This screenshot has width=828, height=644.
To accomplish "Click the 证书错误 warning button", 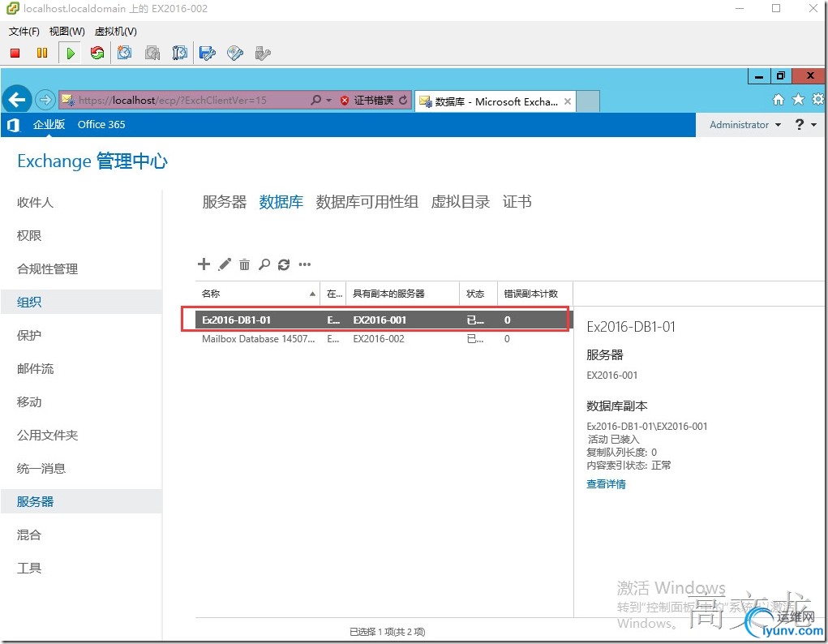I will tap(367, 100).
